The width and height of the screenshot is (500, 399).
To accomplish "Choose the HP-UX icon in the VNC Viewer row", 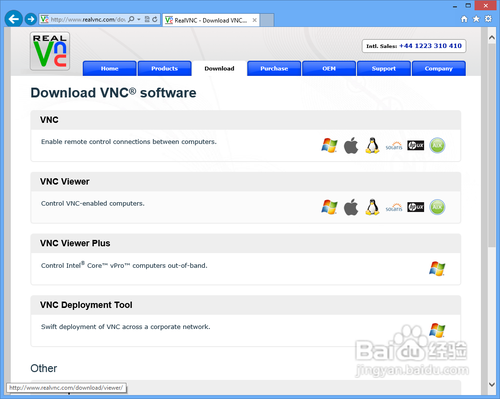I will tap(415, 207).
